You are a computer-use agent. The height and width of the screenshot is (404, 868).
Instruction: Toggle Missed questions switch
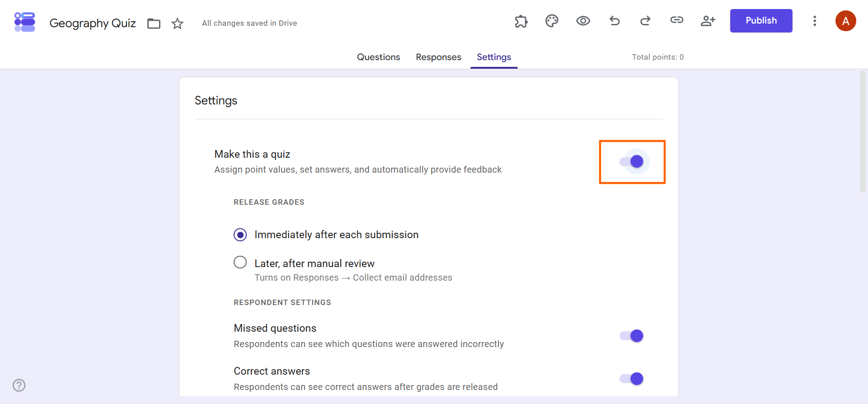point(632,336)
